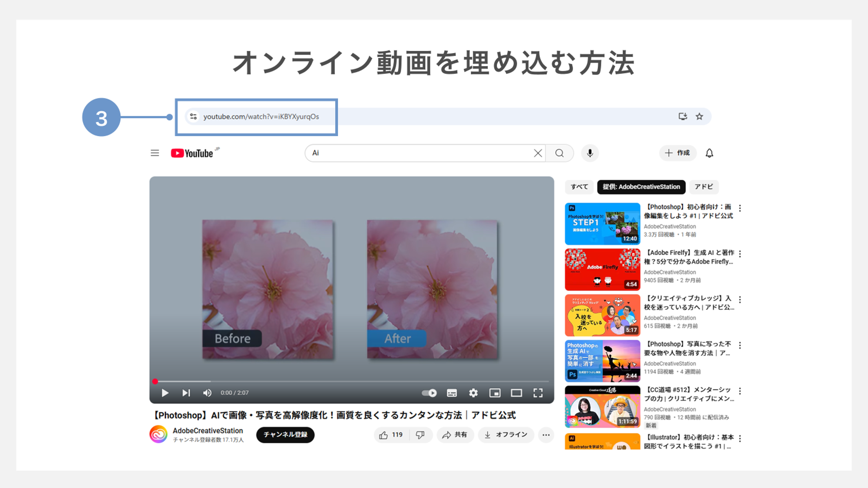Select the 提供: AdobeCreativeStation chip
The height and width of the screenshot is (488, 868).
641,187
